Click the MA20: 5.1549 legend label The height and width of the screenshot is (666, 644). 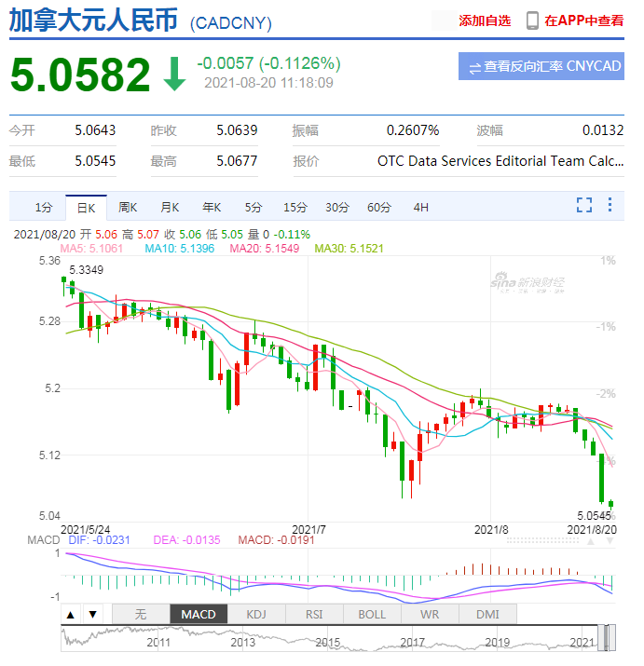point(265,249)
